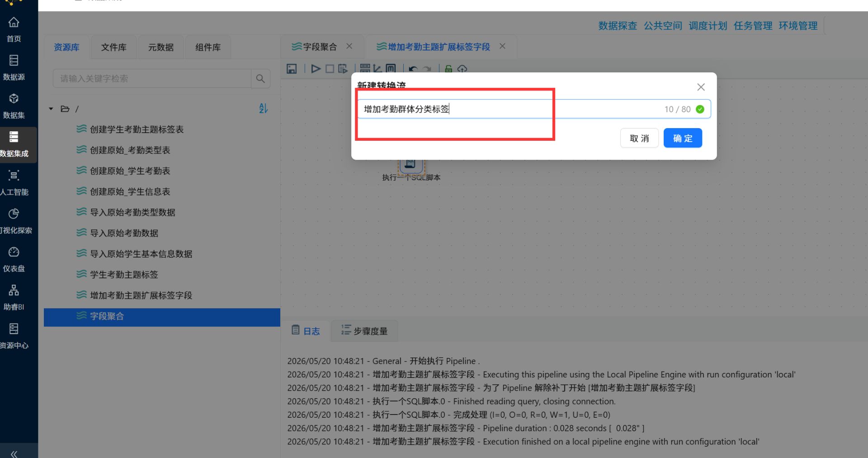Click log line containing 'Pipeline duration'

coord(466,428)
